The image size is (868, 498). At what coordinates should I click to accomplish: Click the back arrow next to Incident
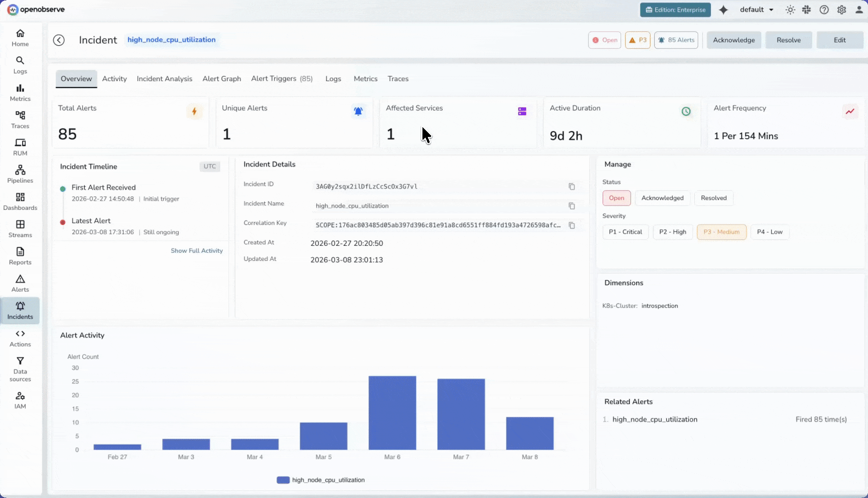(x=59, y=40)
